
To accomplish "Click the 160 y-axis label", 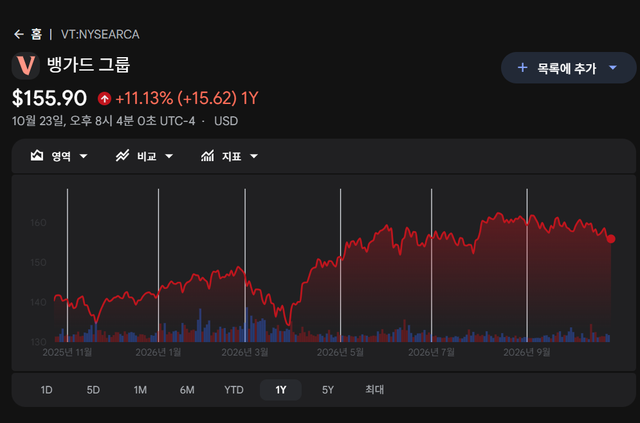I will click(38, 223).
